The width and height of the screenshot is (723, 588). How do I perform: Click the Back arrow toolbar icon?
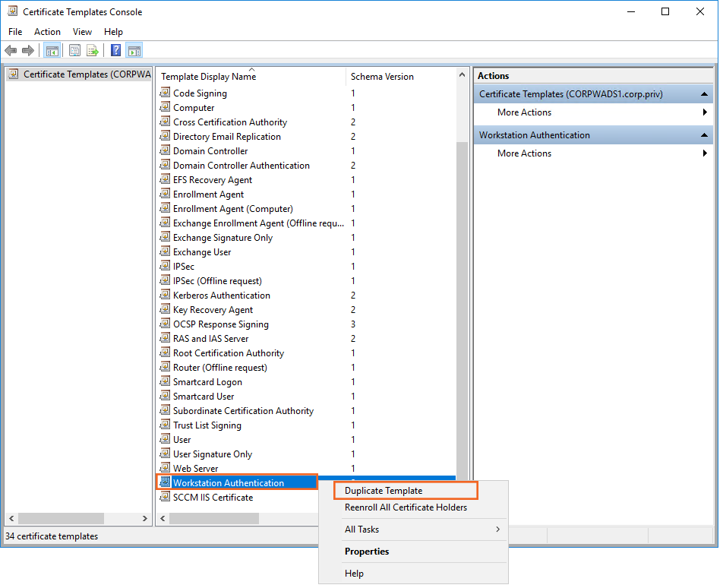point(11,51)
